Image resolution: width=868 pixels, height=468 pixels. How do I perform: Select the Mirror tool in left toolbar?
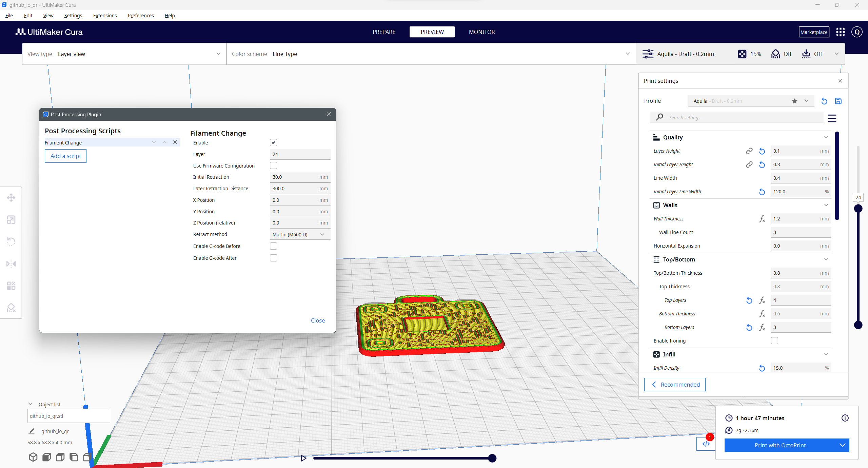tap(11, 264)
